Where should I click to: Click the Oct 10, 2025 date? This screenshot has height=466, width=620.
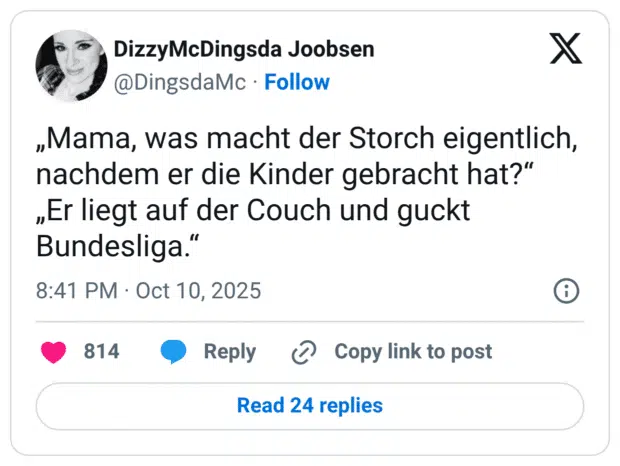point(197,291)
